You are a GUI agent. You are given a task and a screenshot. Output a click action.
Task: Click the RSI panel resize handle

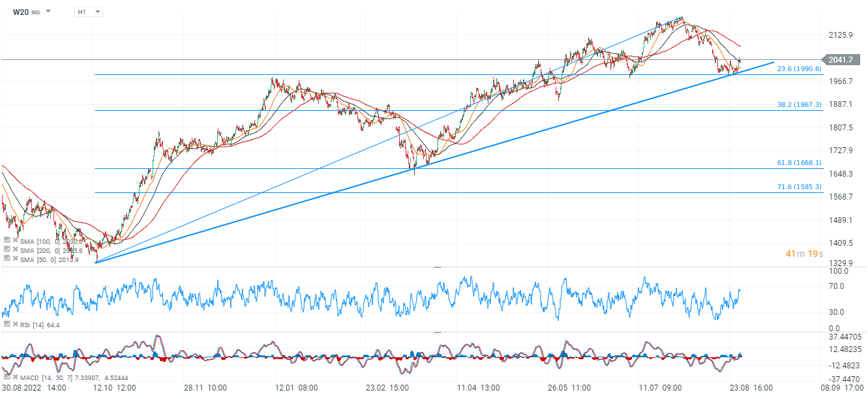point(438,267)
